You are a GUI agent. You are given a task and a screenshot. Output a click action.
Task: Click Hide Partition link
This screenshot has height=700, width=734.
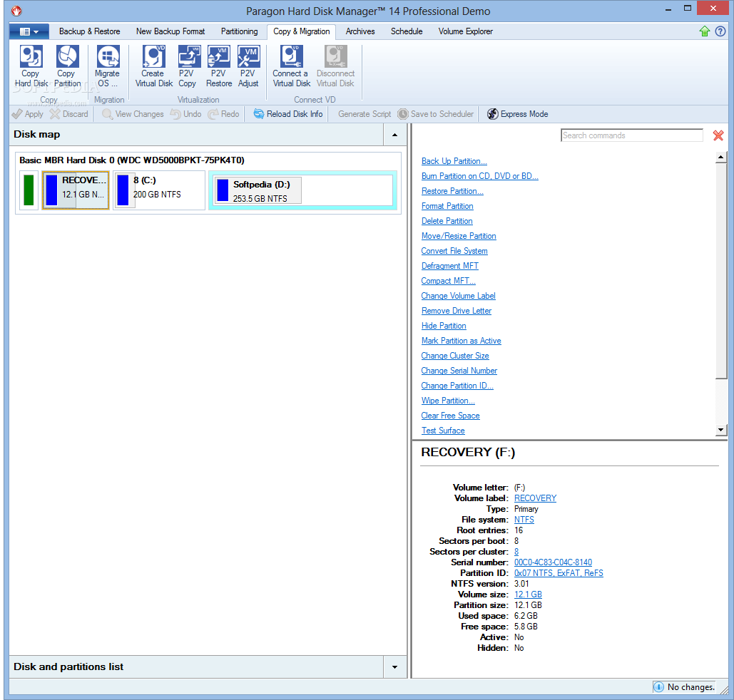444,326
